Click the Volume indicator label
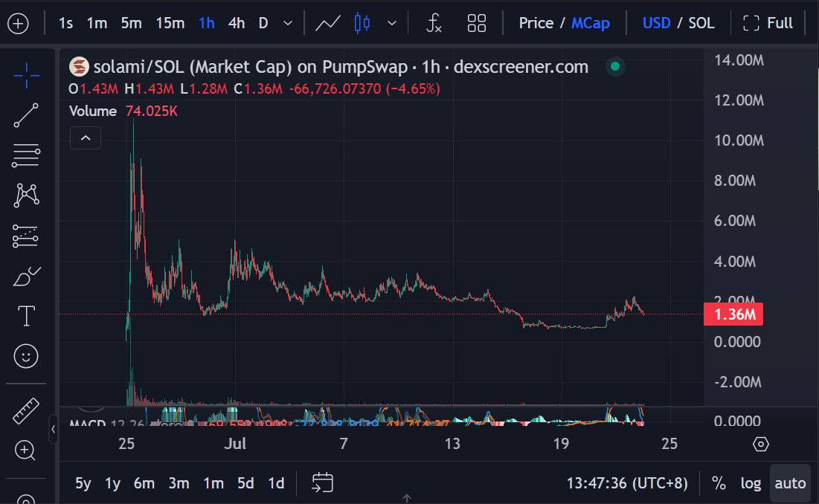 pos(93,111)
